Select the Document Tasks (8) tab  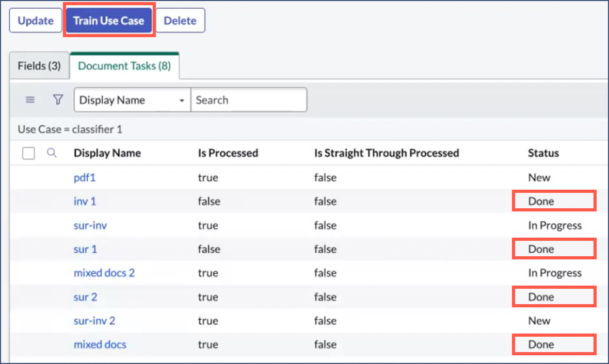coord(124,66)
